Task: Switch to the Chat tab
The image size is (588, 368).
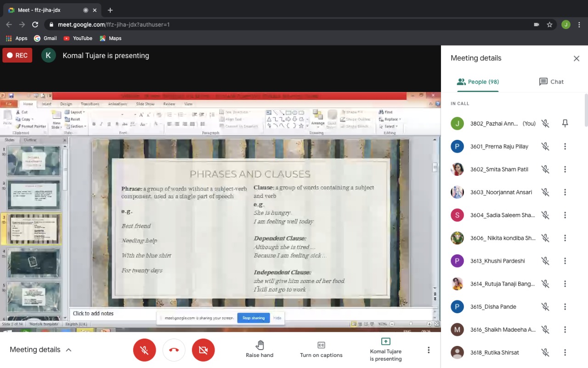Action: pos(551,81)
